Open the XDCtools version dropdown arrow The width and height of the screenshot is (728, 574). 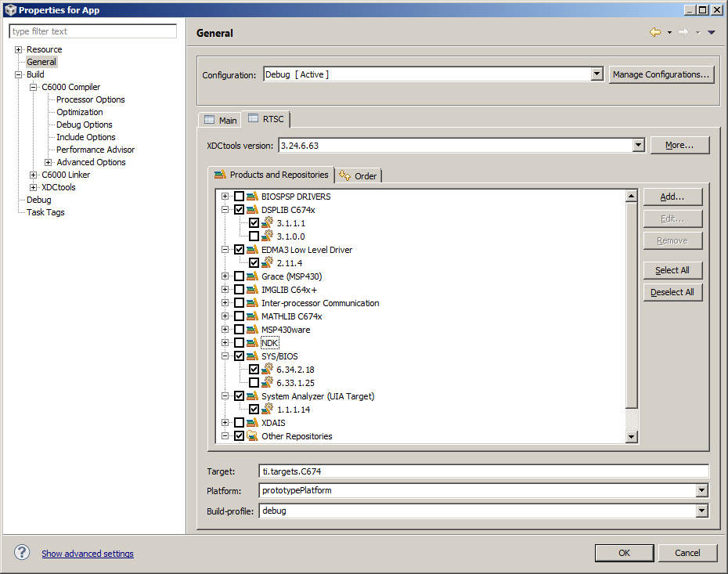click(639, 146)
